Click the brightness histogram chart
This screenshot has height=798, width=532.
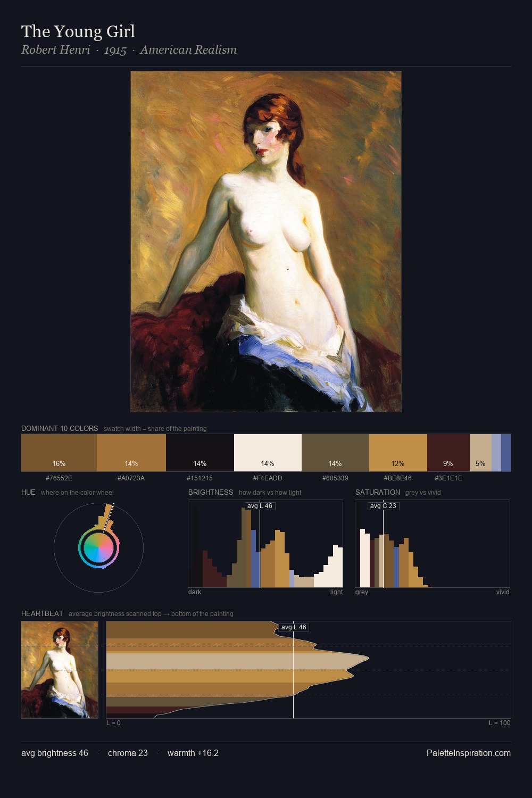265,544
